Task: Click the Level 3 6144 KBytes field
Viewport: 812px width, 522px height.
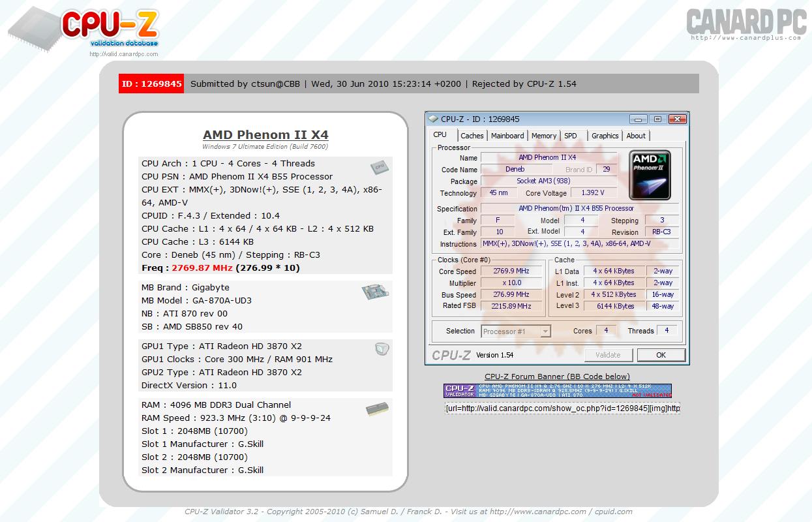Action: [x=615, y=306]
